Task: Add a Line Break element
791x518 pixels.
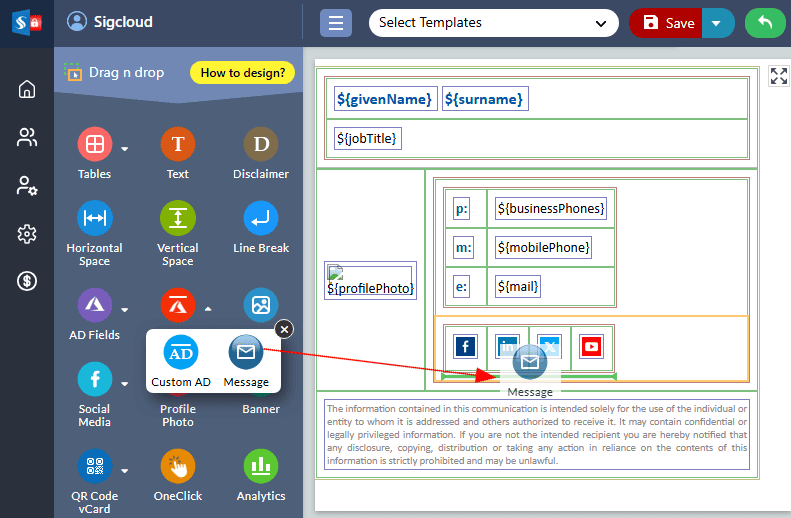Action: pos(261,218)
